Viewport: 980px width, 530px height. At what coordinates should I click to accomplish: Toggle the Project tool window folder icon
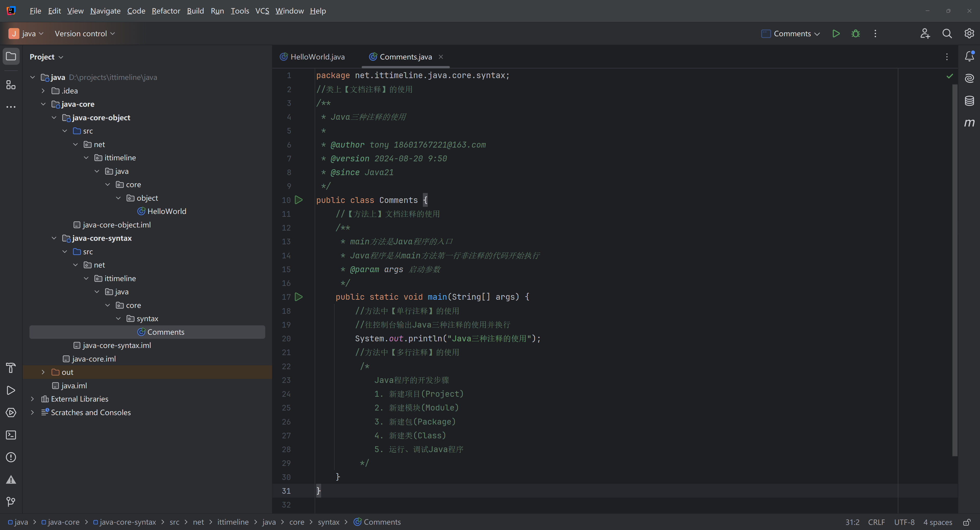tap(11, 56)
